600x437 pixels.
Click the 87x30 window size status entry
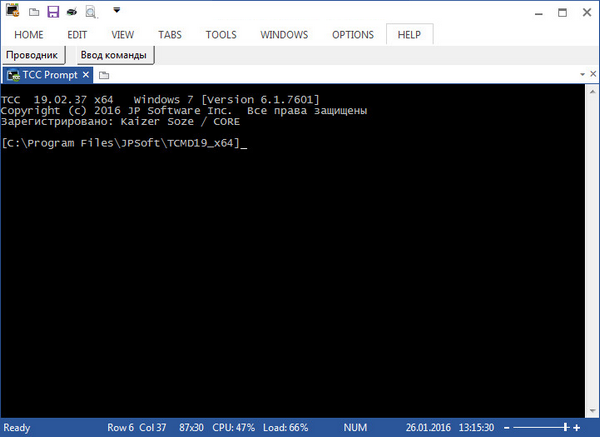191,427
